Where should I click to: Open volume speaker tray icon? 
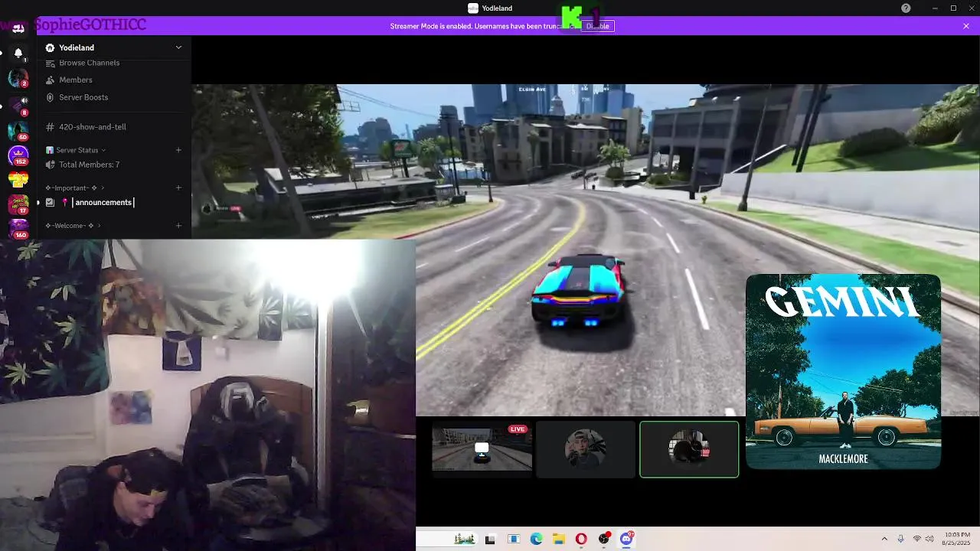(929, 539)
